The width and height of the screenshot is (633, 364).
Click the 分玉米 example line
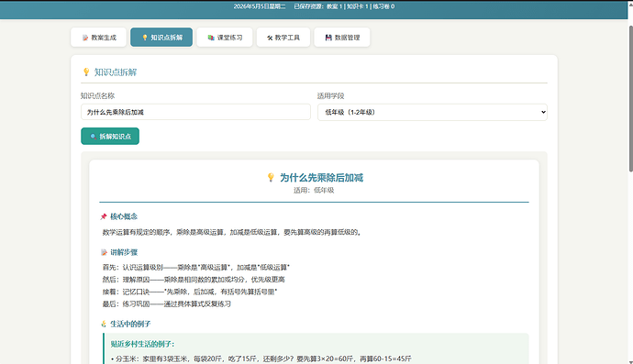pyautogui.click(x=261, y=358)
